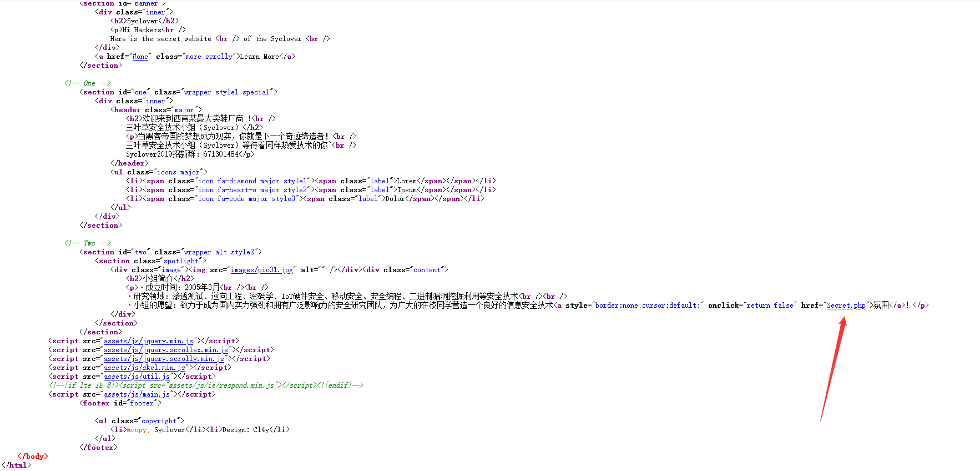Click the "copyright" class value

159,421
